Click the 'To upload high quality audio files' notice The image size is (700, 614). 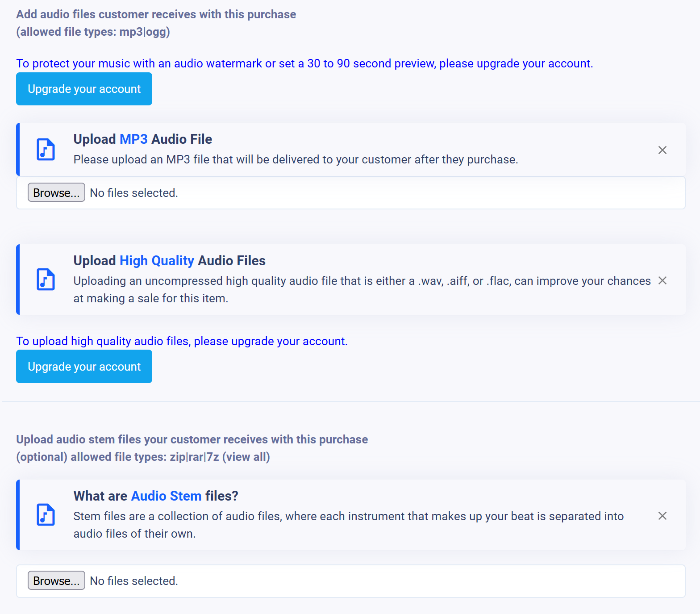click(x=182, y=341)
